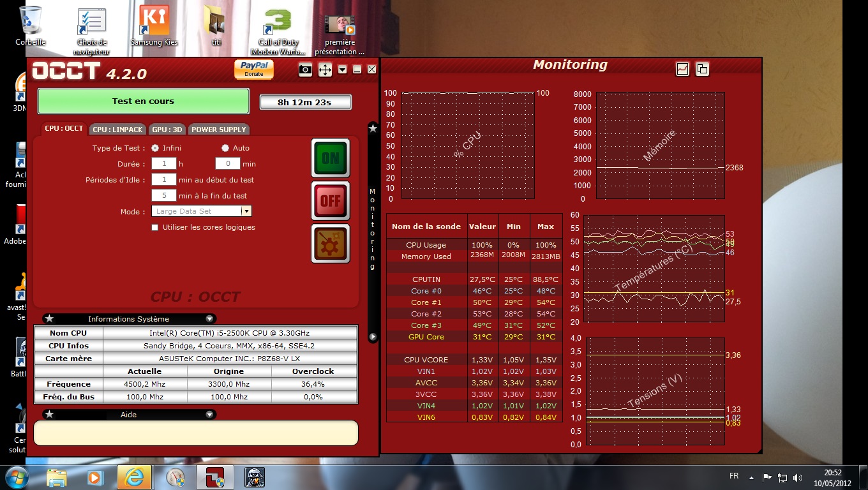Collapse the Informations Système section
The width and height of the screenshot is (868, 490).
tap(209, 319)
